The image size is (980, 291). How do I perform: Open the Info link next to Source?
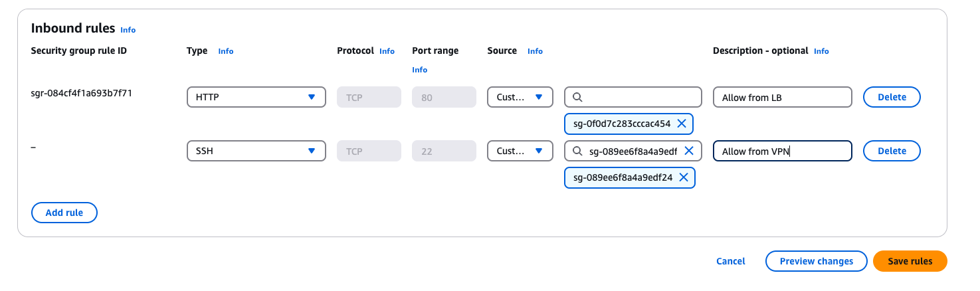(x=535, y=51)
